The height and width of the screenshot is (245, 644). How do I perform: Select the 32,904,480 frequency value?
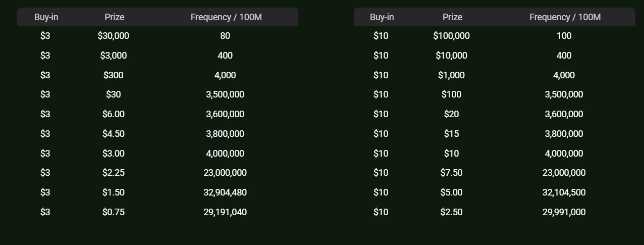(225, 192)
